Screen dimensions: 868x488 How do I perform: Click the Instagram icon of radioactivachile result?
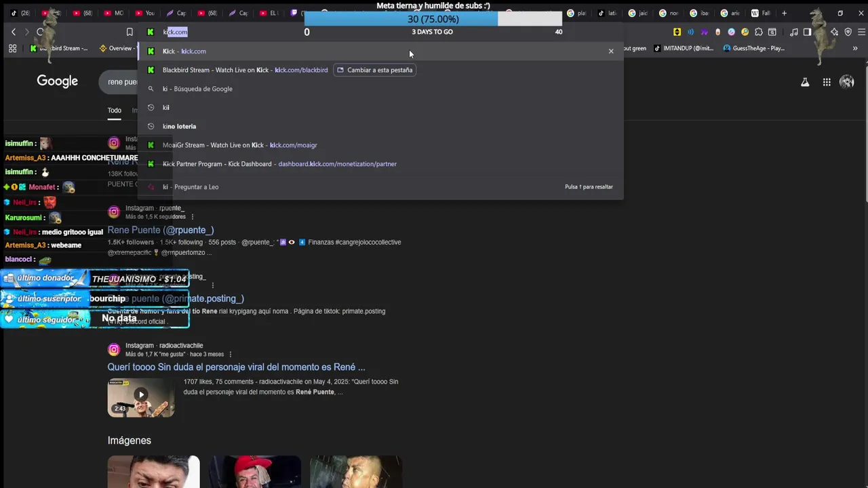click(x=114, y=350)
